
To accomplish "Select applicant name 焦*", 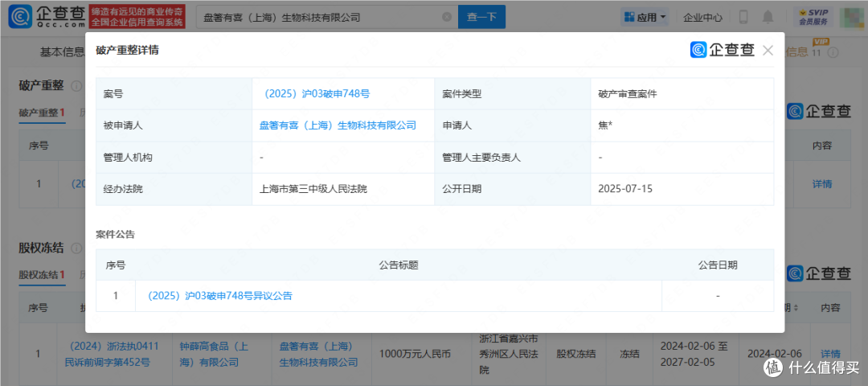I will point(605,125).
